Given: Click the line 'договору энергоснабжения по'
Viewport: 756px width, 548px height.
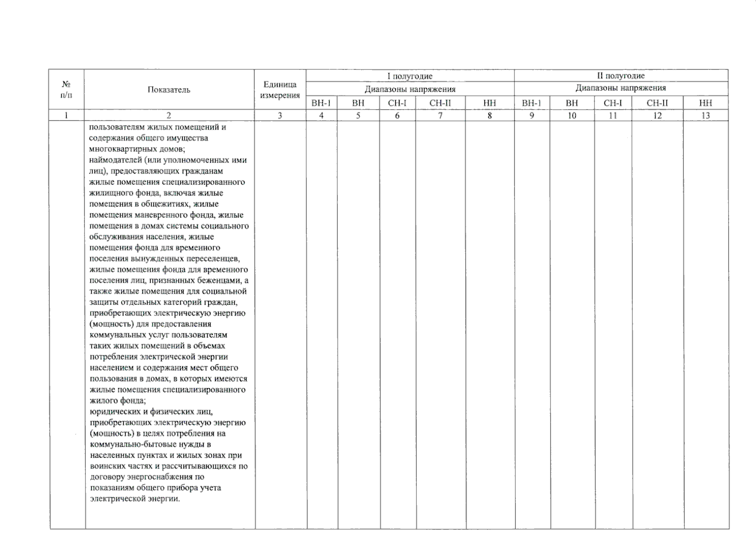Looking at the screenshot, I should [147, 477].
